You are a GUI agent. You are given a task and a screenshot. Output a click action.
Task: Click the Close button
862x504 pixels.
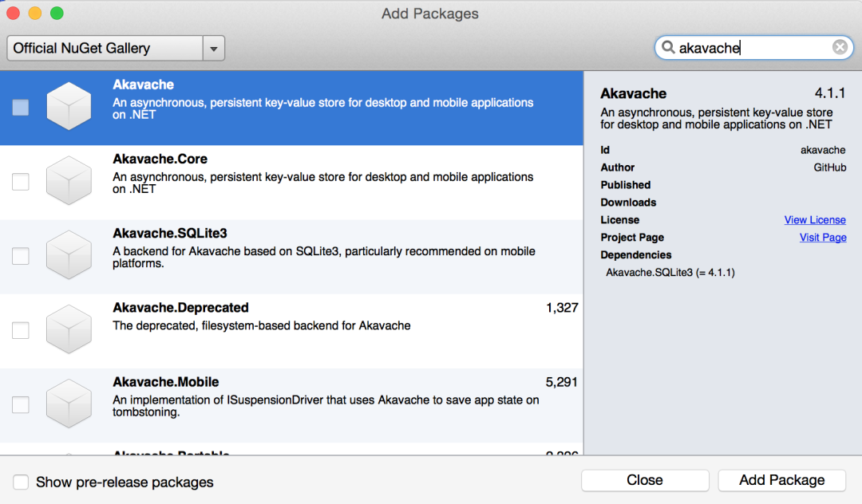[644, 480]
